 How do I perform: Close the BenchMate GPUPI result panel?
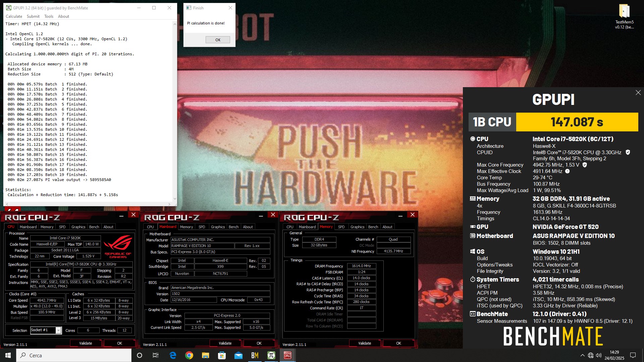638,93
